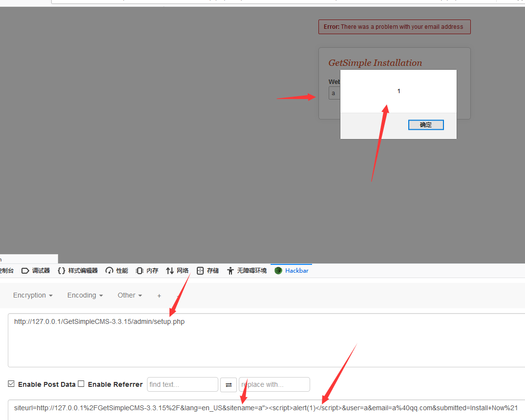The height and width of the screenshot is (420, 525).
Task: Open the 内存 memory panel
Action: pyautogui.click(x=147, y=270)
